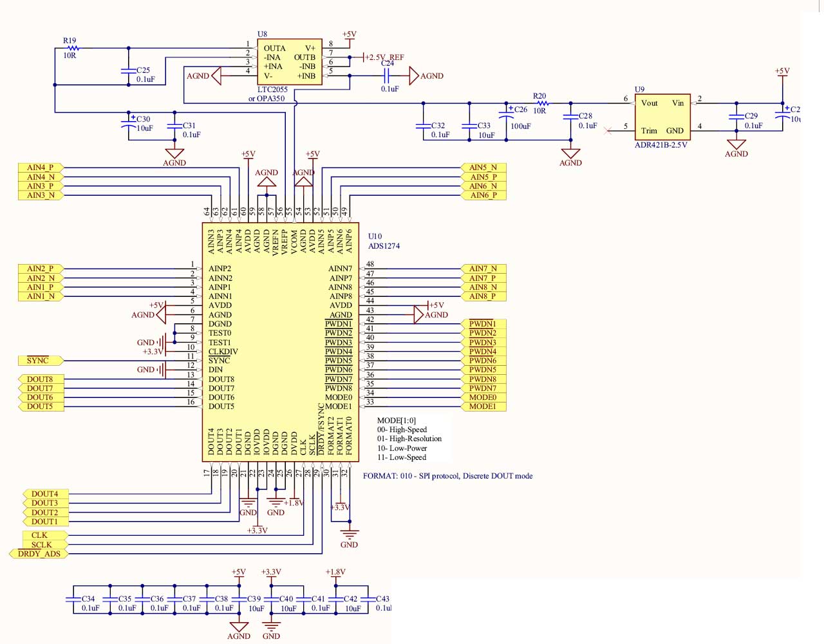
Task: Click the CLKDIV pin name
Action: point(223,352)
